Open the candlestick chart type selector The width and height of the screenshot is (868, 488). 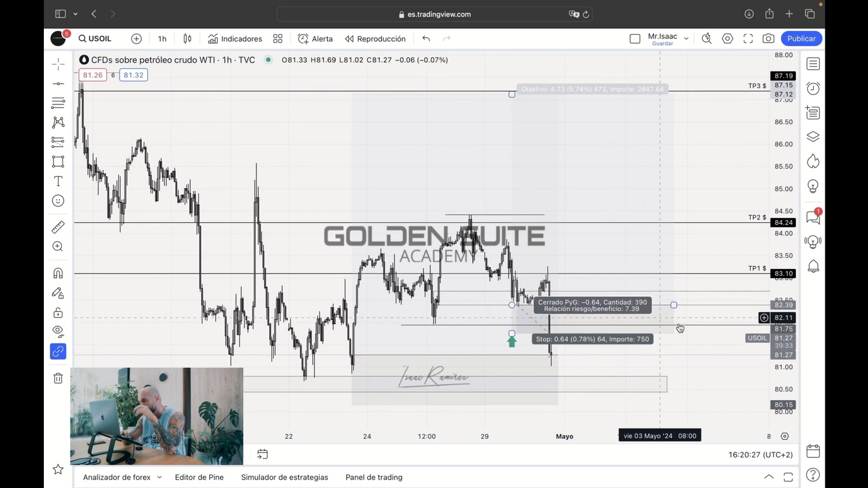[x=187, y=38]
